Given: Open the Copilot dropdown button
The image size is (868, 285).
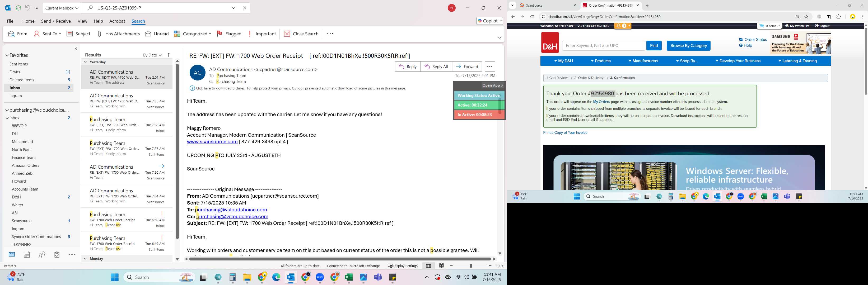Looking at the screenshot, I should 489,21.
